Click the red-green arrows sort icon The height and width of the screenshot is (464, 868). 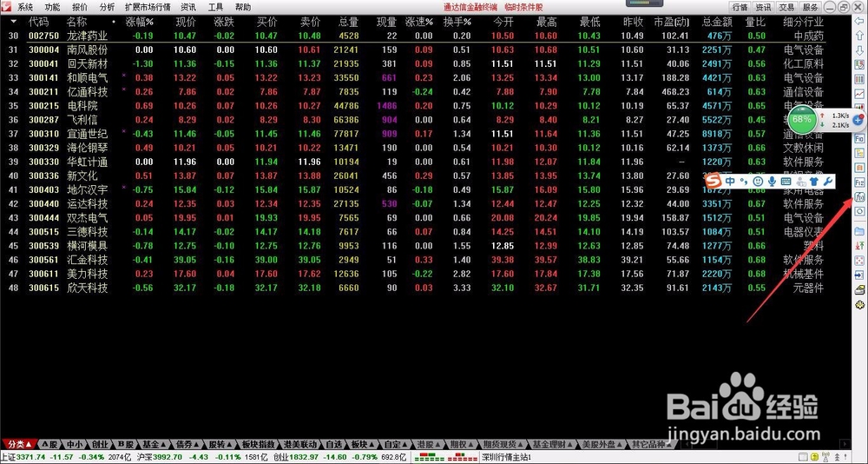[x=859, y=246]
